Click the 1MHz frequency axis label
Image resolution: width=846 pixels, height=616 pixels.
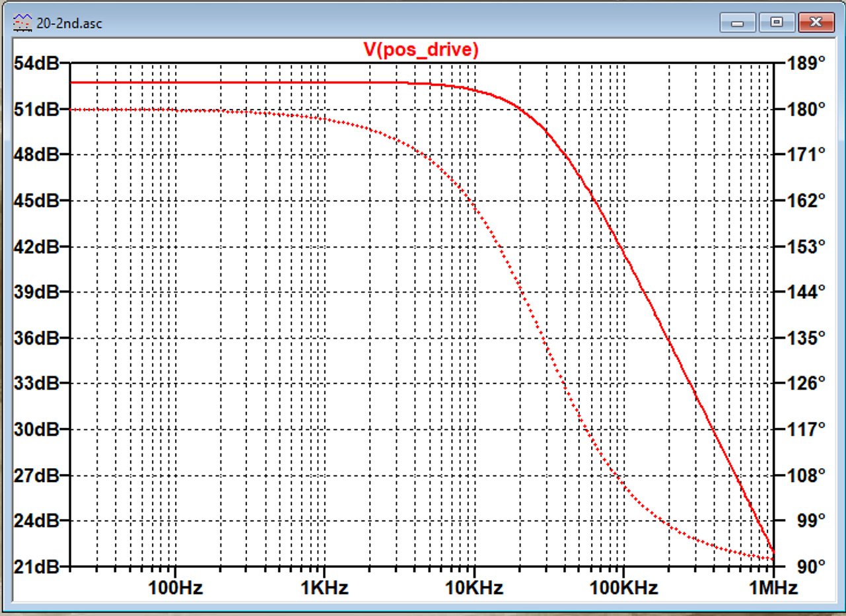pos(772,587)
